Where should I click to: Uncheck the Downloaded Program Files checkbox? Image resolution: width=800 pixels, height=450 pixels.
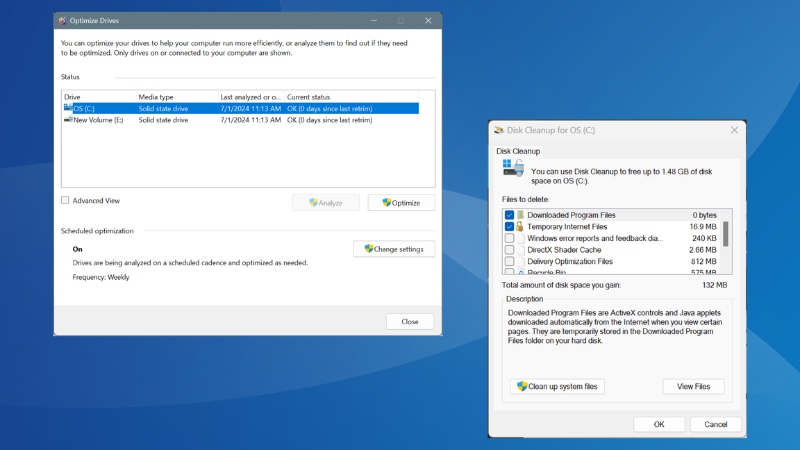tap(509, 215)
